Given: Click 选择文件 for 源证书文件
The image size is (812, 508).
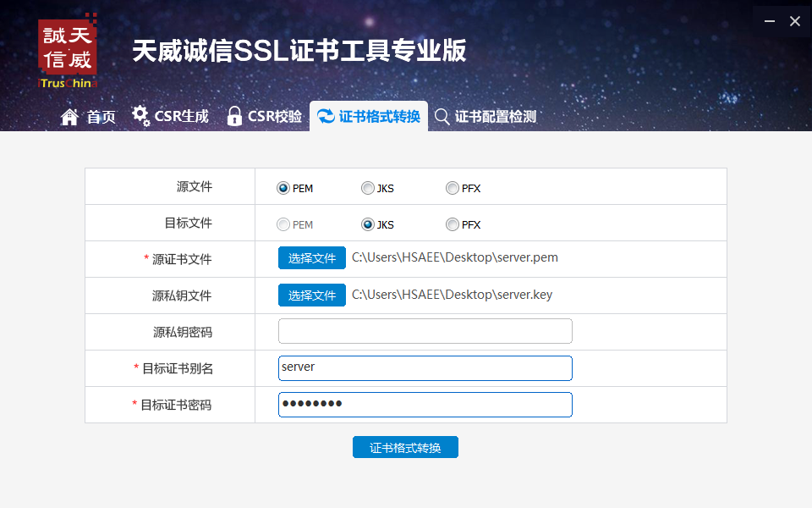Looking at the screenshot, I should pos(312,257).
